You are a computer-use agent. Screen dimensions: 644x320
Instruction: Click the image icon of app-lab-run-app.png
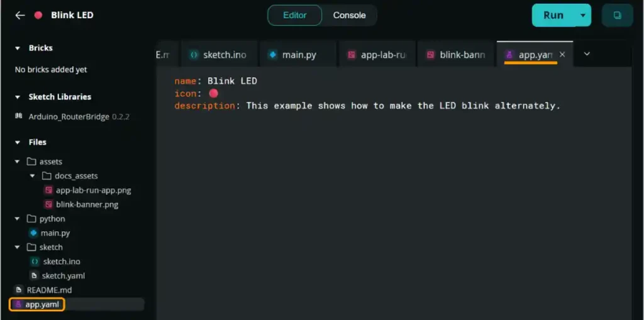49,190
